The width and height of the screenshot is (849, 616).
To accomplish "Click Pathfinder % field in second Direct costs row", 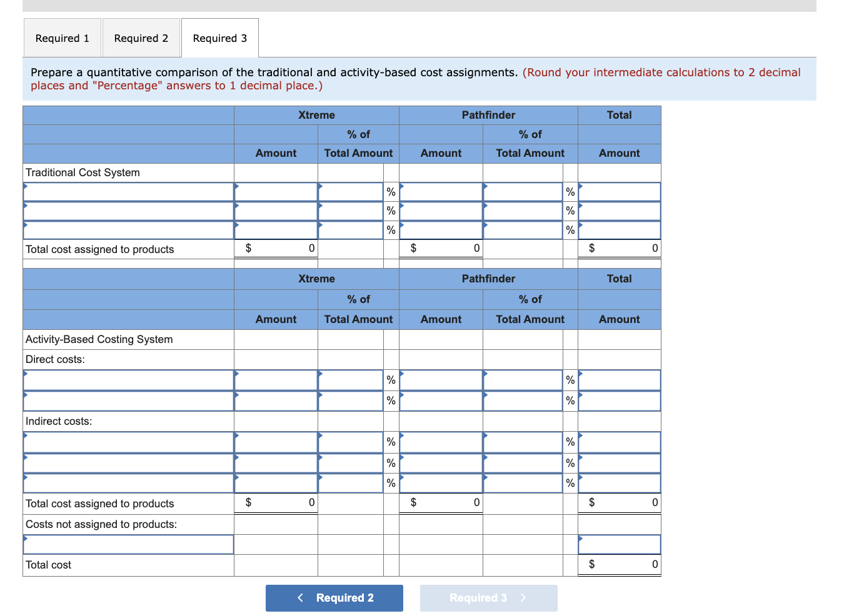I will tap(523, 400).
